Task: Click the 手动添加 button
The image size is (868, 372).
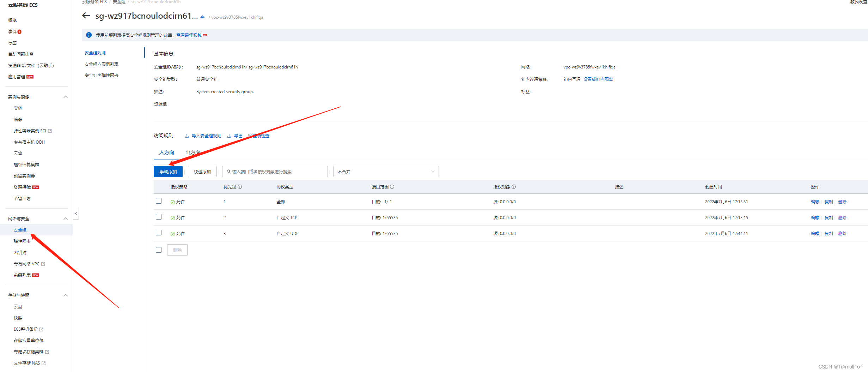Action: click(x=168, y=172)
